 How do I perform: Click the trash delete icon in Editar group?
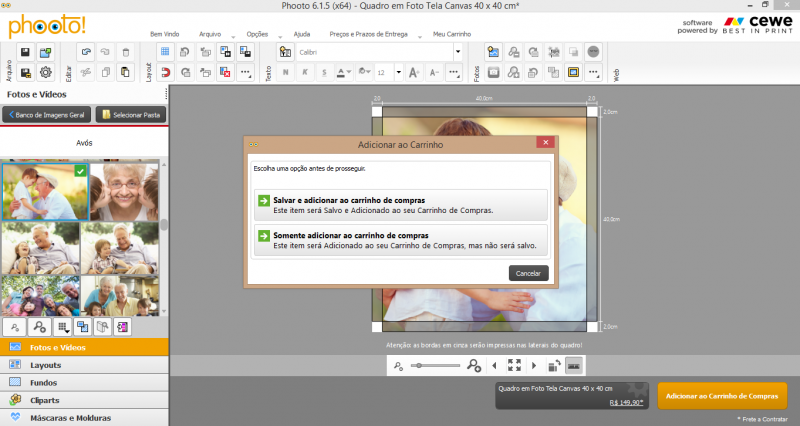click(x=125, y=52)
